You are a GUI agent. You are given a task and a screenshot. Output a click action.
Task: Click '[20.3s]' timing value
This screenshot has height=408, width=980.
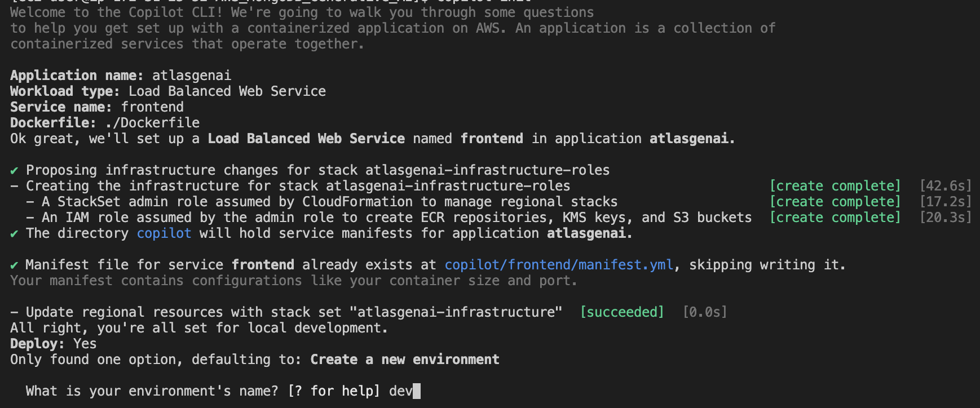coord(946,218)
